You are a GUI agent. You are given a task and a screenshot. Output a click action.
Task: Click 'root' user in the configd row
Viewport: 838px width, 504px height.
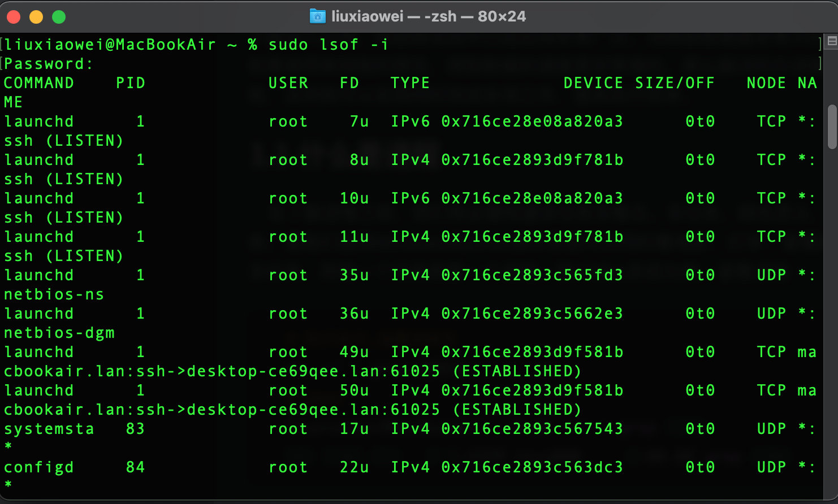288,467
